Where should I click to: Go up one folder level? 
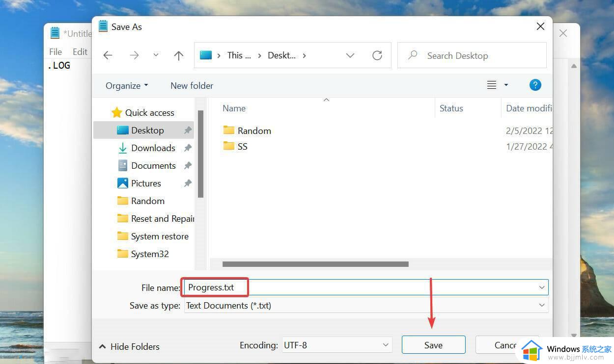(178, 55)
